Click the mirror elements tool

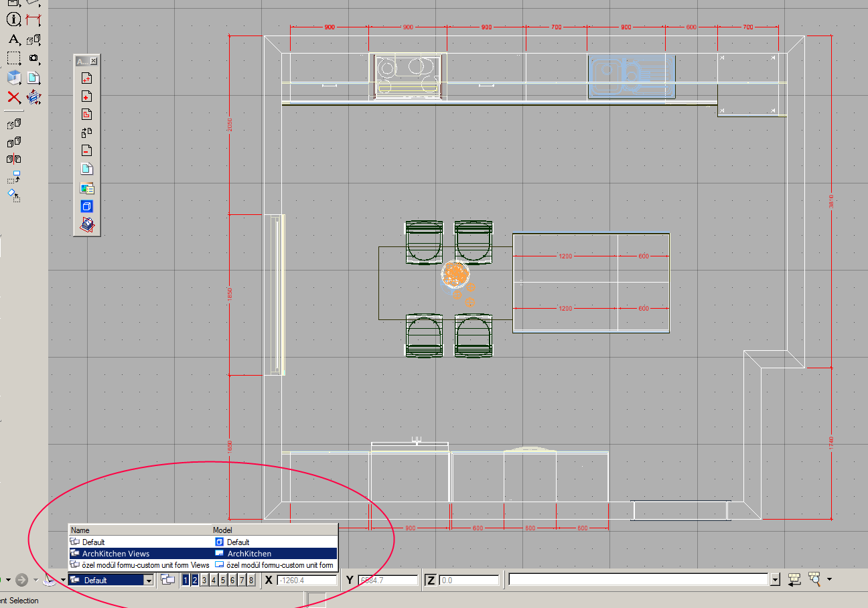click(x=13, y=159)
